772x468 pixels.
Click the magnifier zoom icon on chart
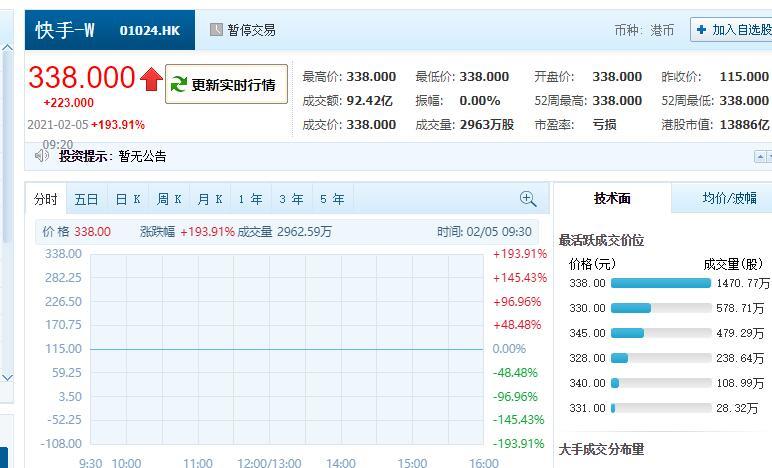(528, 199)
